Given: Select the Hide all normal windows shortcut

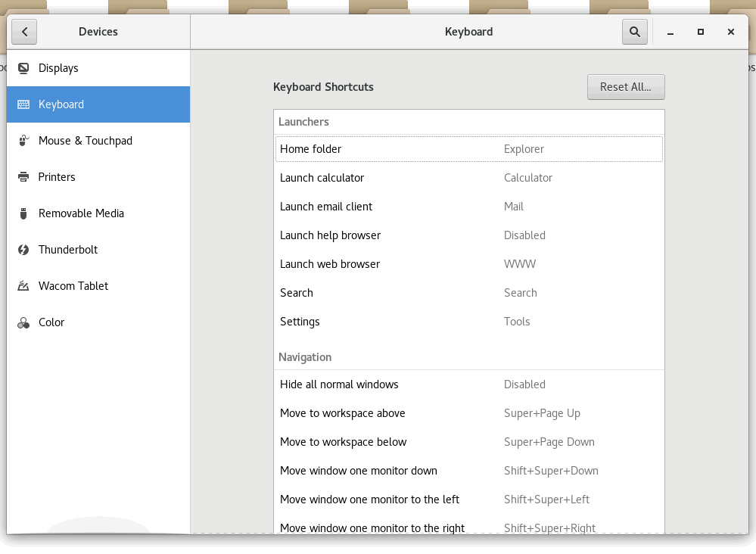Looking at the screenshot, I should click(x=468, y=384).
